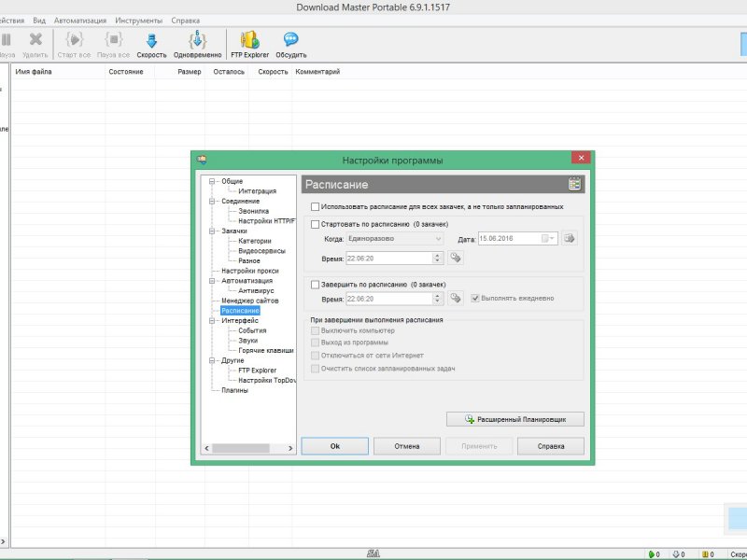Open the Speed (Скорость) toolbar icon

tap(151, 40)
